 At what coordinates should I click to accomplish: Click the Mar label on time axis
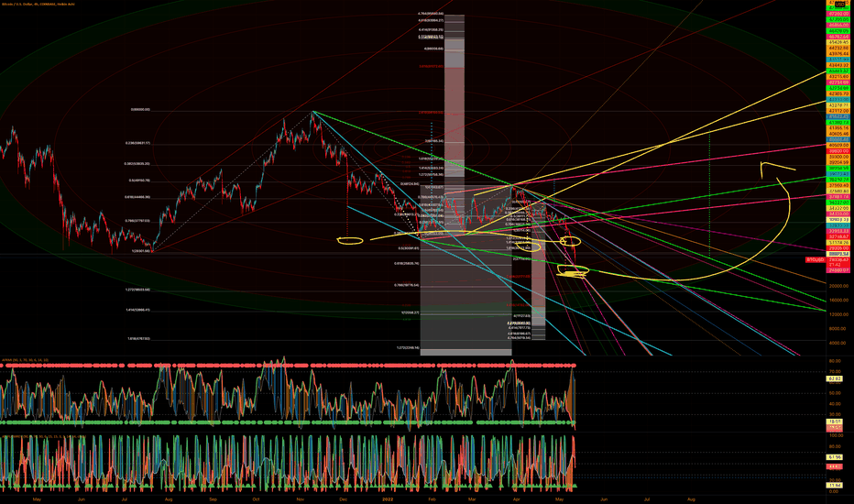(472, 499)
